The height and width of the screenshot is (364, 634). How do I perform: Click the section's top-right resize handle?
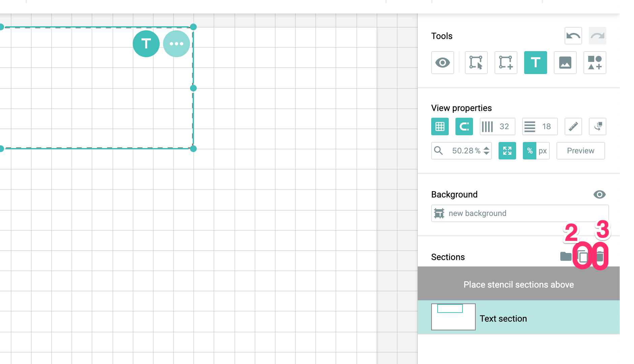pyautogui.click(x=193, y=27)
